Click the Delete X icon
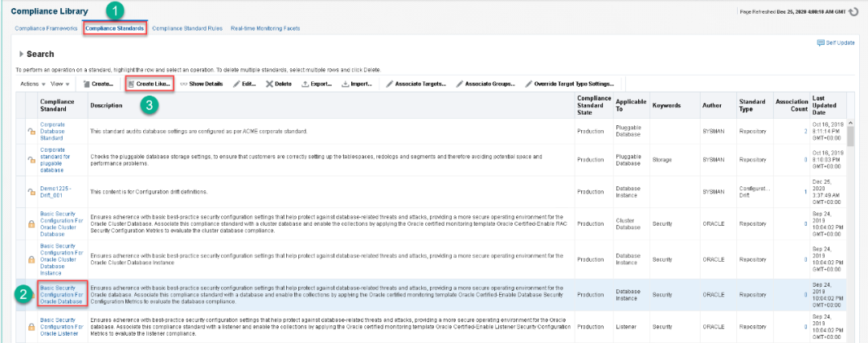Viewport: 868px width, 343px height. click(270, 84)
